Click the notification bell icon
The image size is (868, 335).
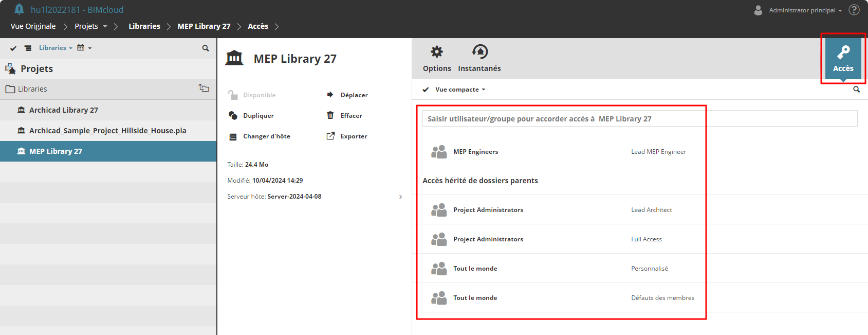tap(20, 9)
